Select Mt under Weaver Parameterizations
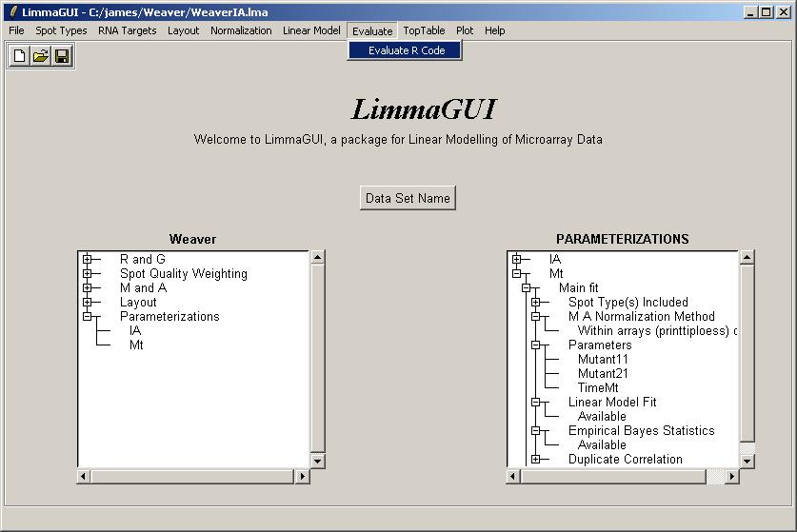 [136, 345]
